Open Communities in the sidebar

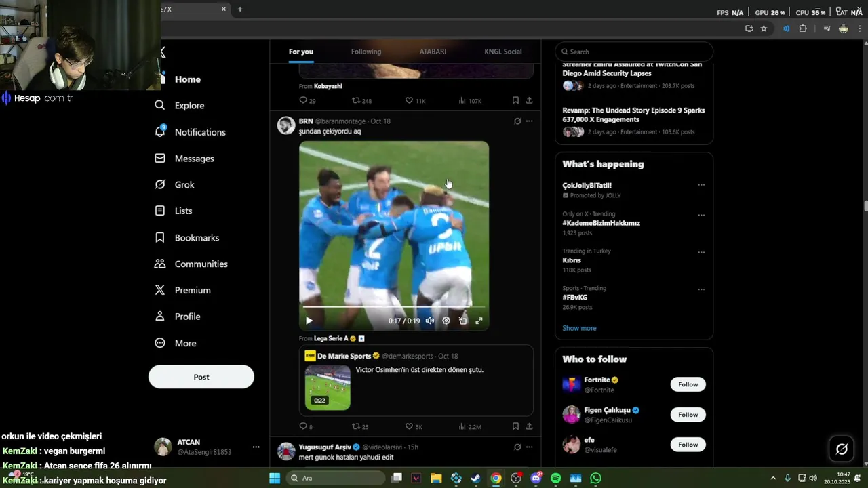191,264
